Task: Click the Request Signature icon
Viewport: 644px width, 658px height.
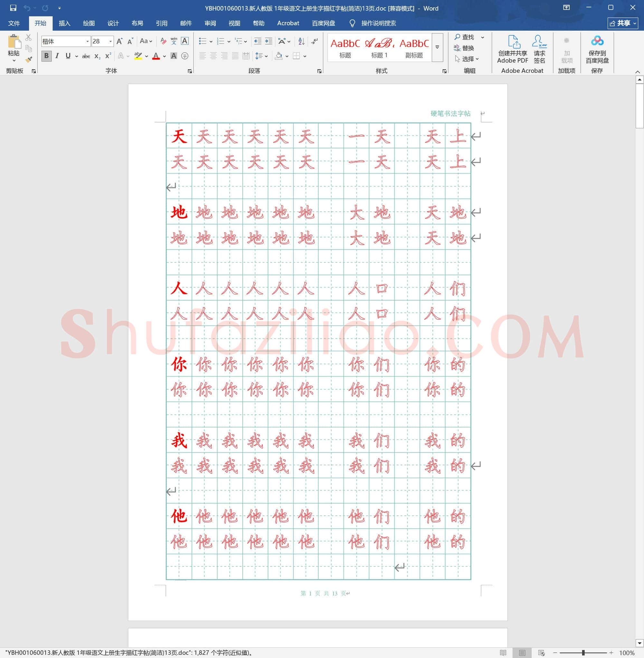Action: (539, 49)
